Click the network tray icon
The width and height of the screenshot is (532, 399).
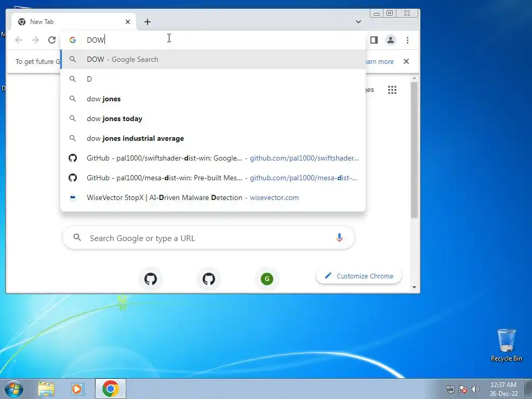[x=450, y=389]
